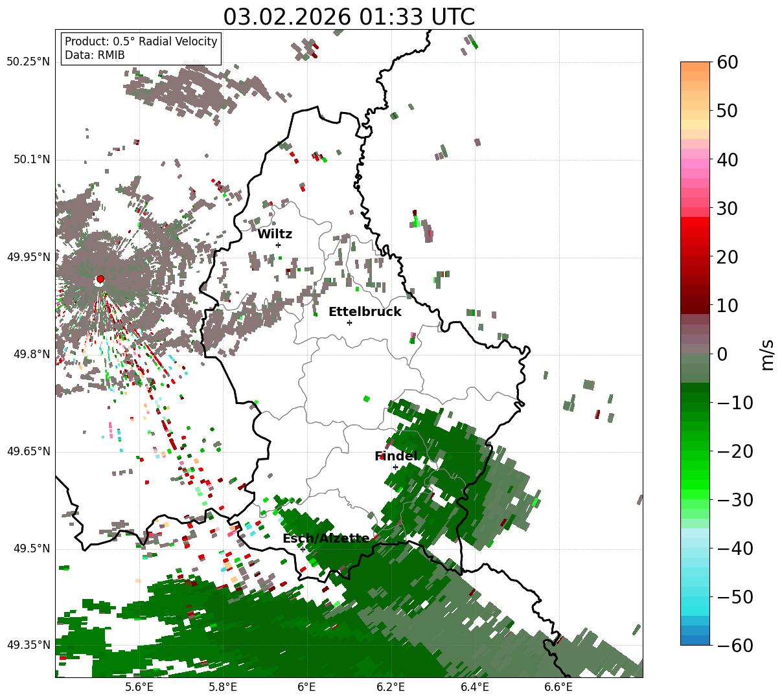Click the 49.8°N latitude label
Screen dimensions: 782x700
(32, 354)
